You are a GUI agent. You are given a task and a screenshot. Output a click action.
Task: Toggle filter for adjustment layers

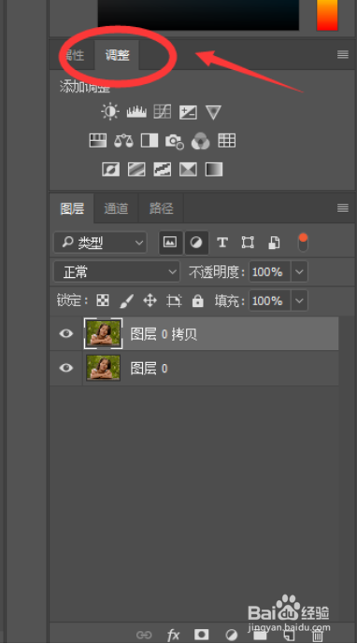[196, 243]
